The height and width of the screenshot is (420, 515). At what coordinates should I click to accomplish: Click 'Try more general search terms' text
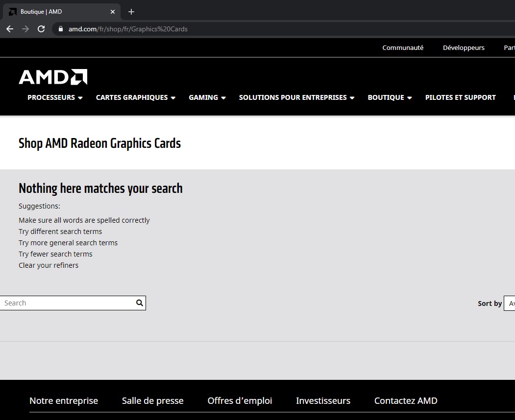(x=68, y=243)
